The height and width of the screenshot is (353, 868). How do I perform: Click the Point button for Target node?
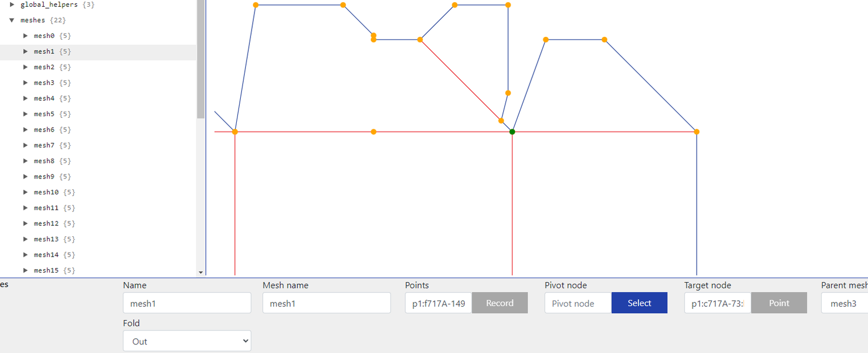coord(779,303)
